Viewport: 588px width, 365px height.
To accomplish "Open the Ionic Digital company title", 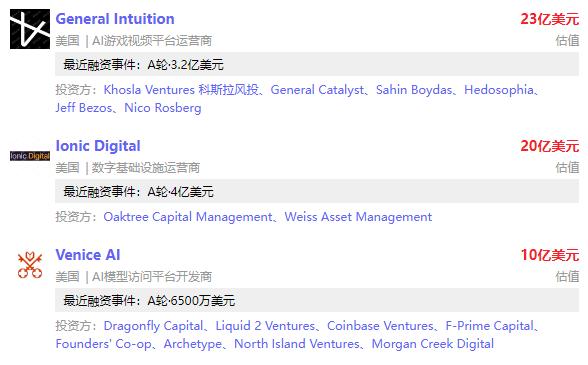I will [x=98, y=146].
